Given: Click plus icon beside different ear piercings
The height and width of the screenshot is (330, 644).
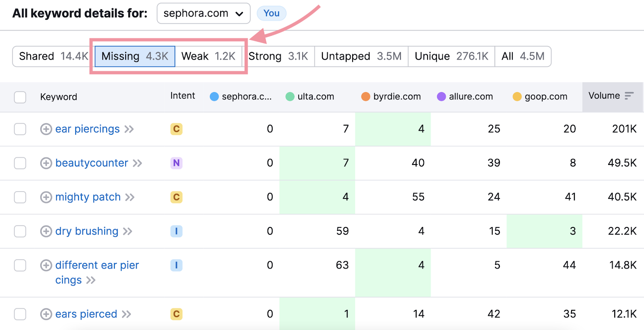Looking at the screenshot, I should pyautogui.click(x=46, y=265).
